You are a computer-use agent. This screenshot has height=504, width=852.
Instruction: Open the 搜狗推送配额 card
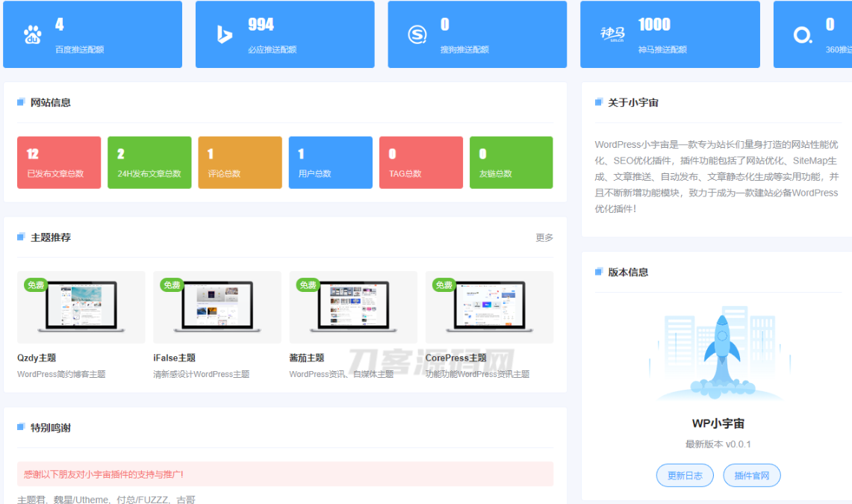click(477, 34)
